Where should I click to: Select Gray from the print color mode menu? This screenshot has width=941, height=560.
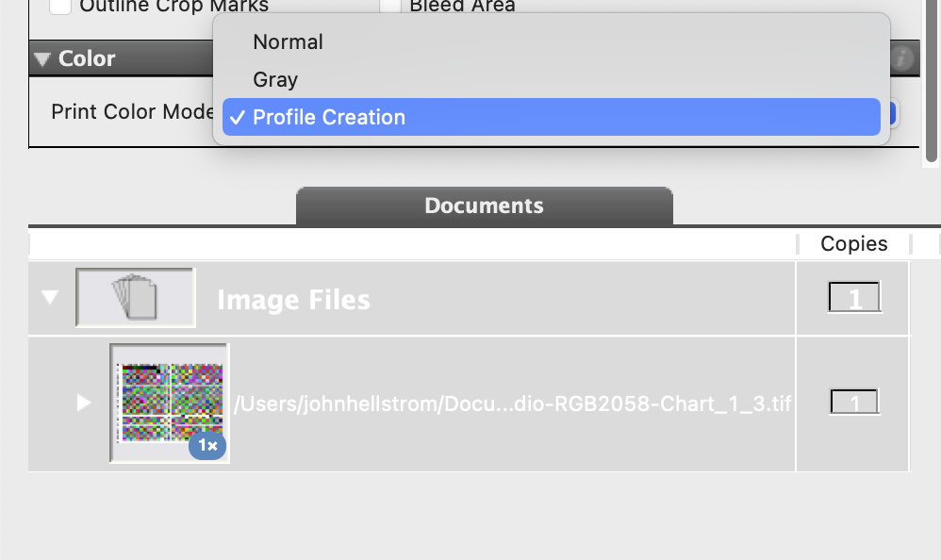[274, 79]
